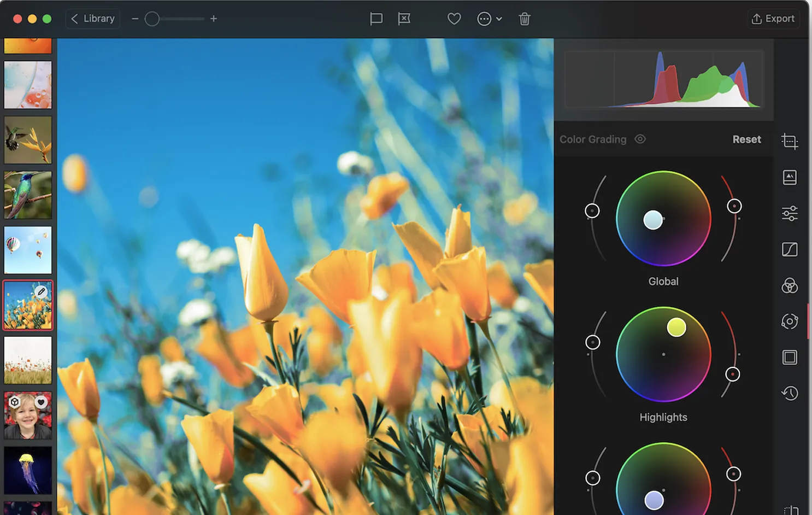Click Global wheel left arc slider handle
The height and width of the screenshot is (515, 812).
(x=592, y=210)
